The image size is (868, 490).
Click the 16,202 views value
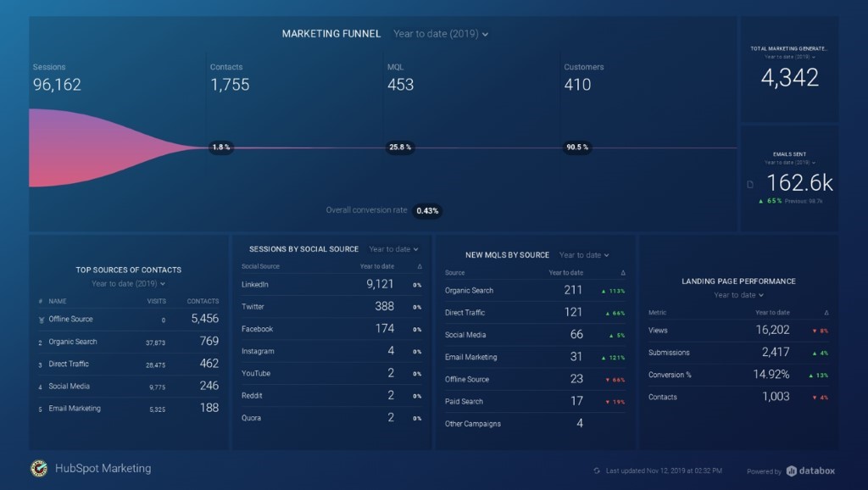point(773,330)
